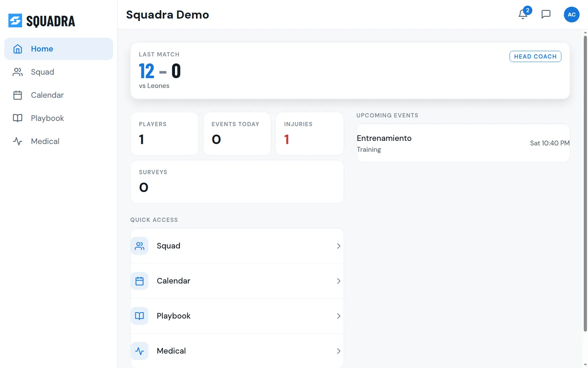Click the Events Today stat card
588x368 pixels.
237,134
